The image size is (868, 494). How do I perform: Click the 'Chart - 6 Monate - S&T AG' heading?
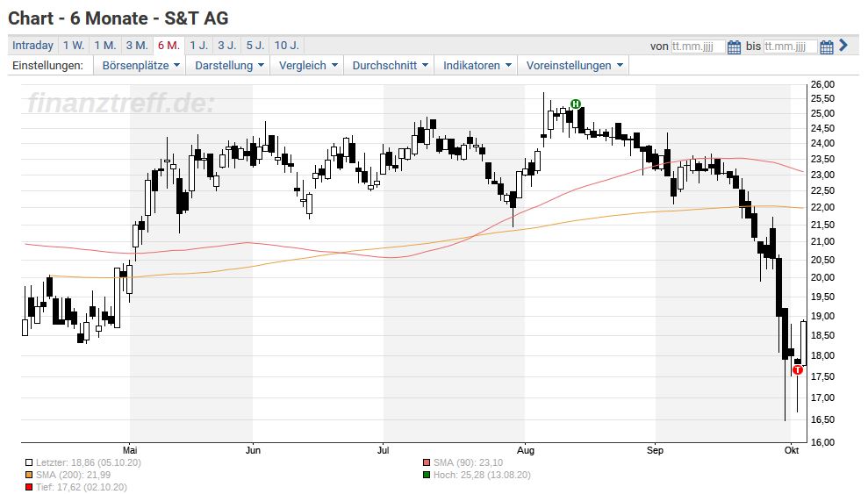pyautogui.click(x=118, y=18)
